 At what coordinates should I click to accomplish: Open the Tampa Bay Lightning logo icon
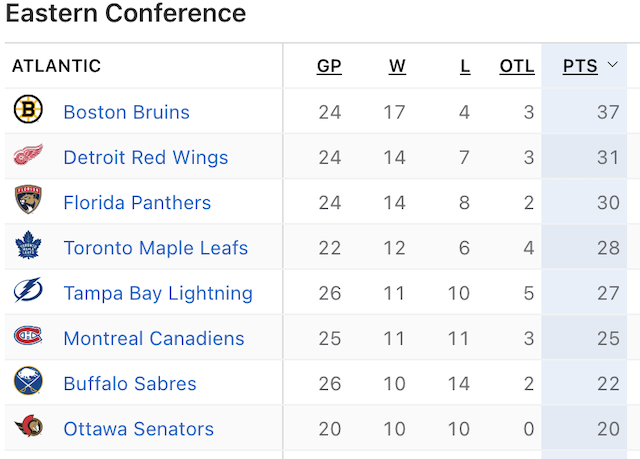28,290
